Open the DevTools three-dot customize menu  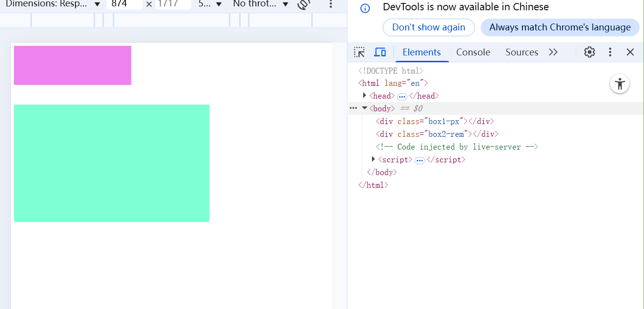[610, 52]
